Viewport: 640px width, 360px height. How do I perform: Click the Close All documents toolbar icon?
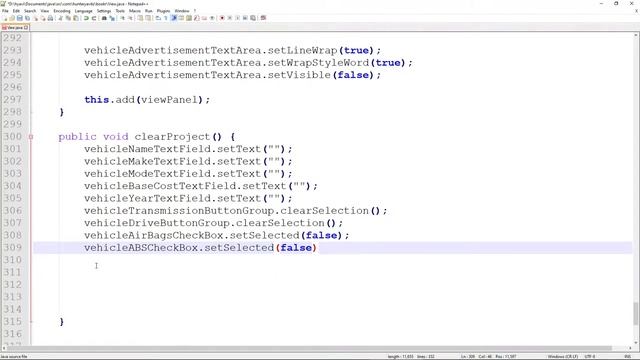click(43, 18)
